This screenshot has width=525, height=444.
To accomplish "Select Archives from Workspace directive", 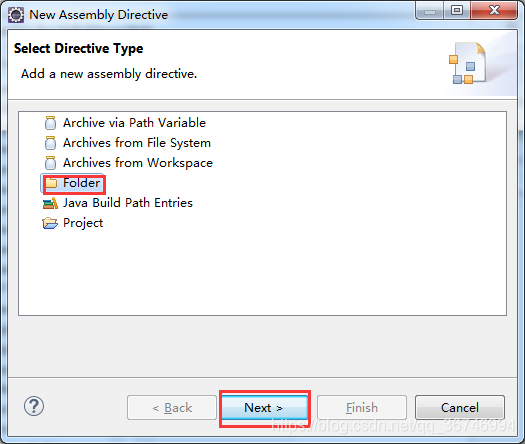I will pyautogui.click(x=138, y=163).
